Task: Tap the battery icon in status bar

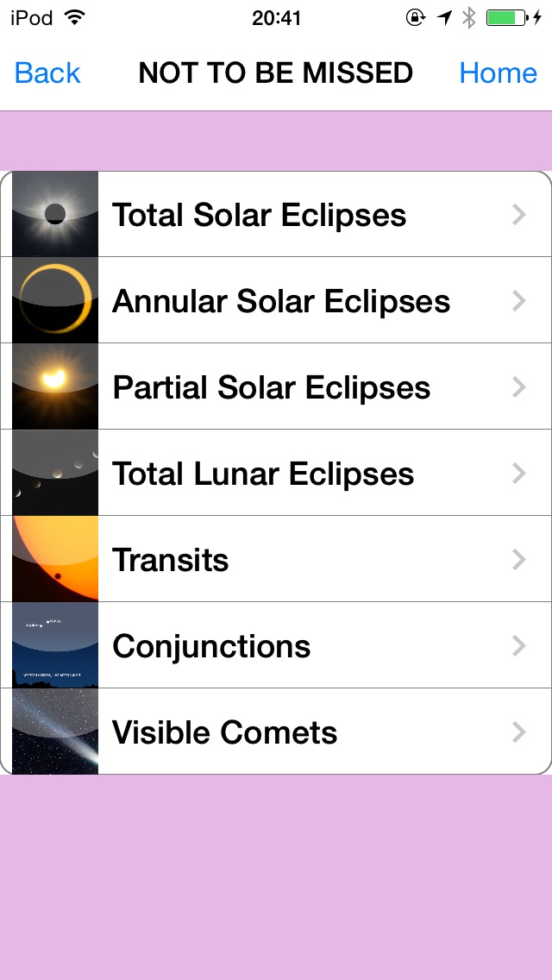Action: (x=505, y=18)
